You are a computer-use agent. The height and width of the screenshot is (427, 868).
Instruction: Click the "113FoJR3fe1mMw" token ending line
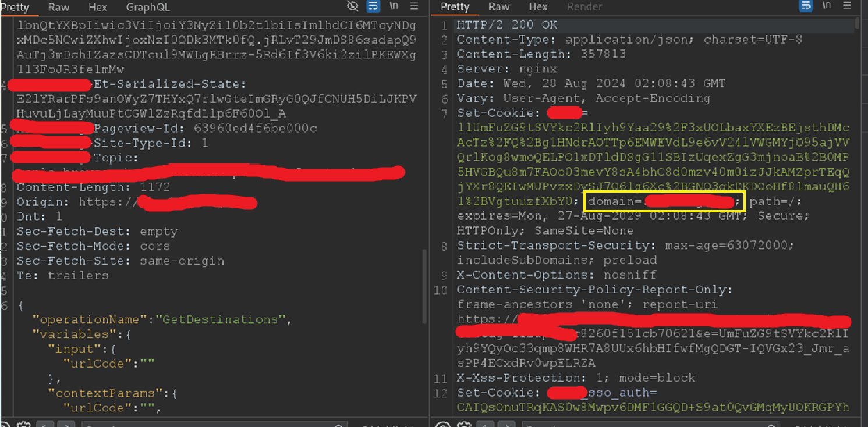point(70,69)
